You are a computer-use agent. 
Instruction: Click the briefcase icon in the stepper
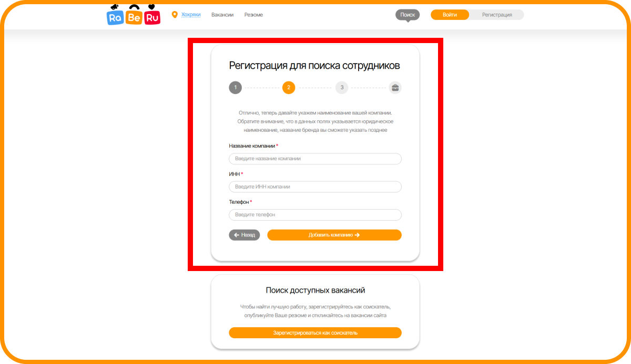[x=395, y=88]
